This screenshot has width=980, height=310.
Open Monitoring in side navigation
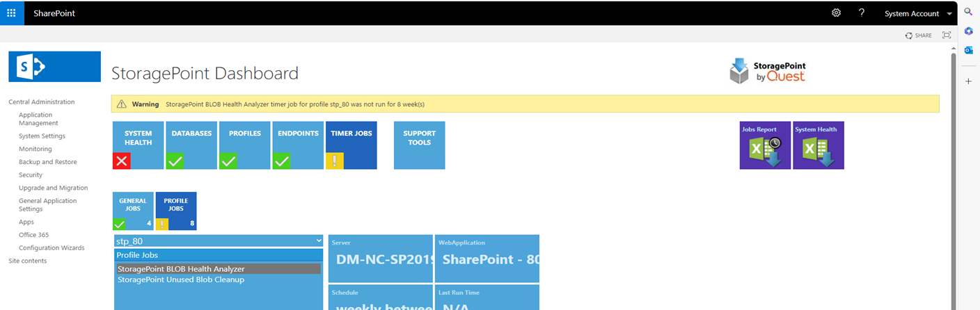point(35,149)
